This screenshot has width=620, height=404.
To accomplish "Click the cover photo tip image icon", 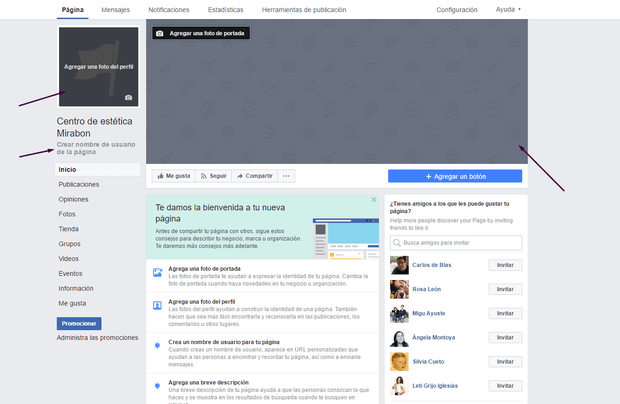I will click(157, 272).
